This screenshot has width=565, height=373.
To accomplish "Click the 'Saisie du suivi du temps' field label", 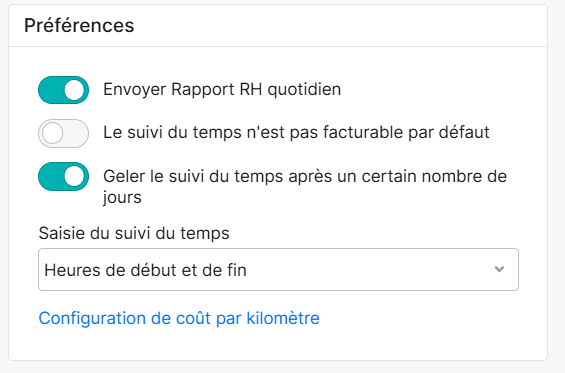I will (x=134, y=233).
